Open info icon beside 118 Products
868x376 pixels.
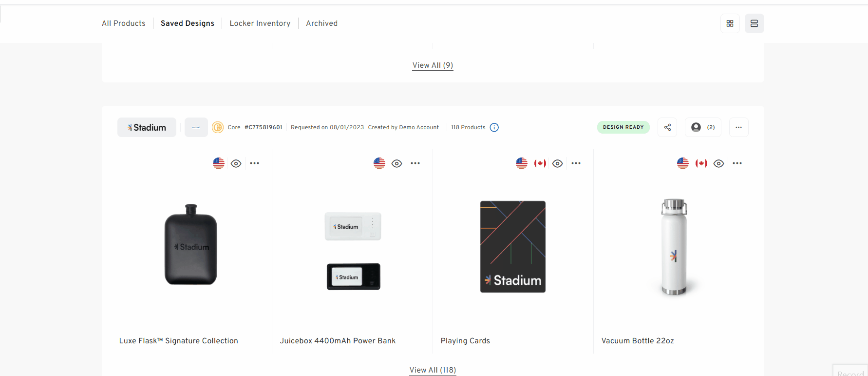pyautogui.click(x=494, y=127)
